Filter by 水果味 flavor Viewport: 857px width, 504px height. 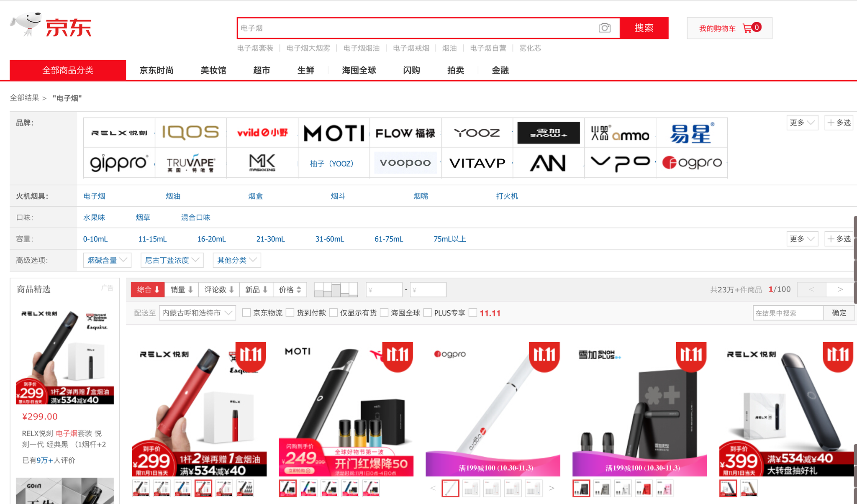tap(94, 217)
